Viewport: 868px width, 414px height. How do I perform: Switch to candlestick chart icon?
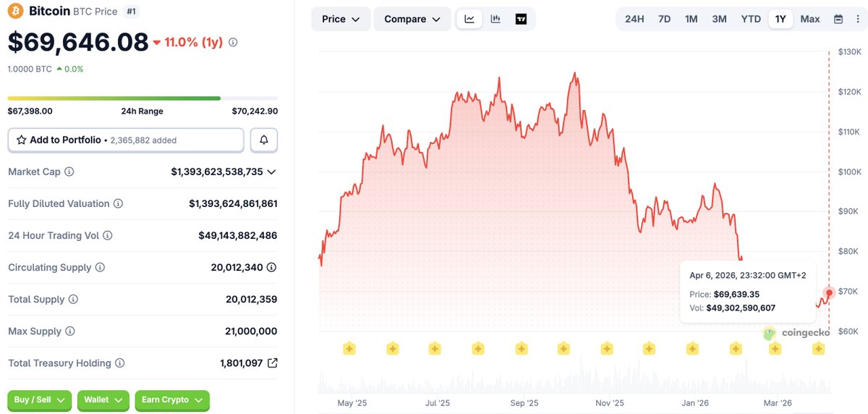coord(495,19)
